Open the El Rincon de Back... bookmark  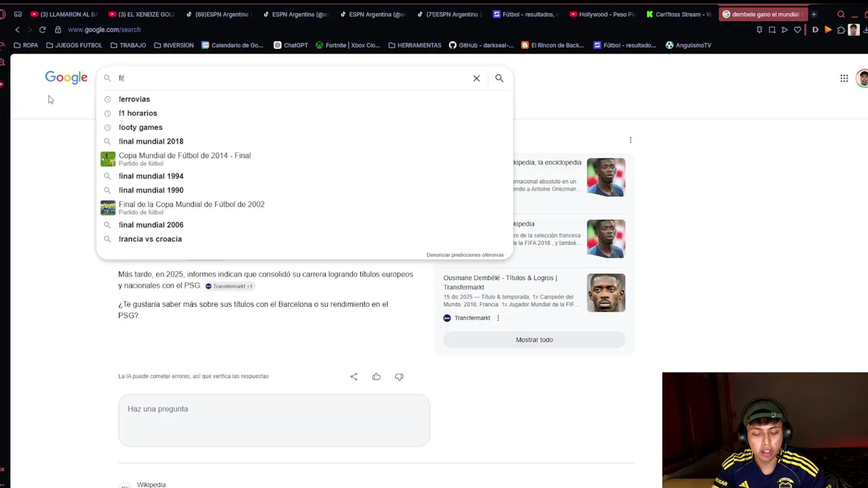pyautogui.click(x=553, y=45)
